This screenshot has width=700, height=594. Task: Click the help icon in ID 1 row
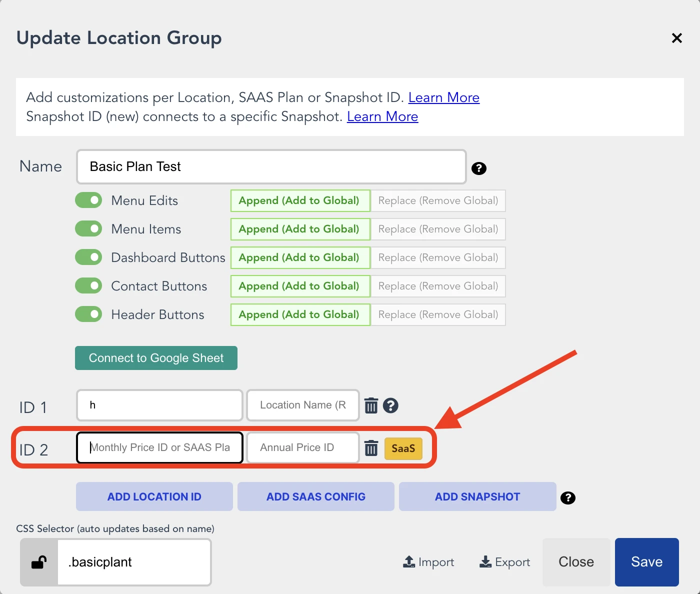(x=390, y=405)
